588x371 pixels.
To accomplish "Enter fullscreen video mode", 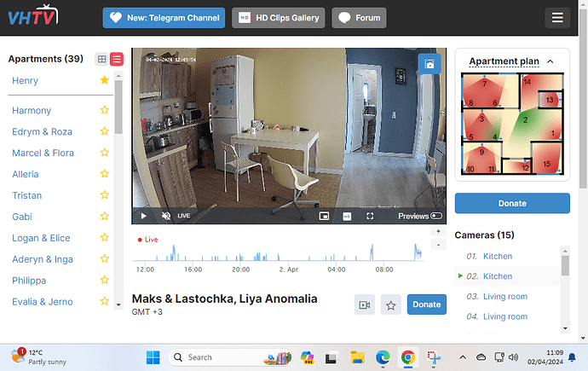I will (x=369, y=217).
